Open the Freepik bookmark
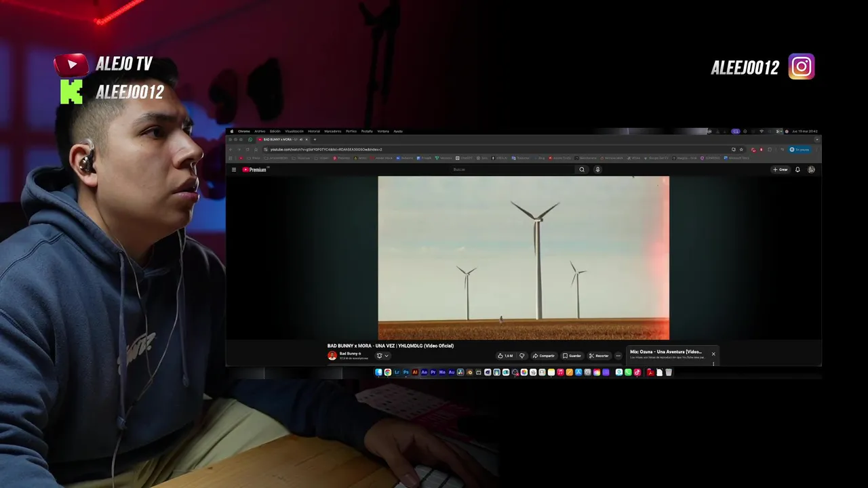The height and width of the screenshot is (488, 868). [x=424, y=158]
